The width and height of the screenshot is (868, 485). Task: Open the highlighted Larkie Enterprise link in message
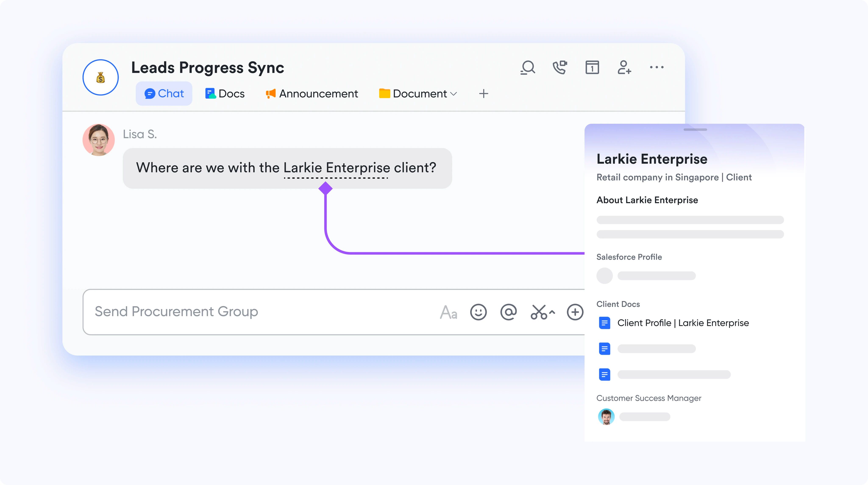tap(336, 167)
